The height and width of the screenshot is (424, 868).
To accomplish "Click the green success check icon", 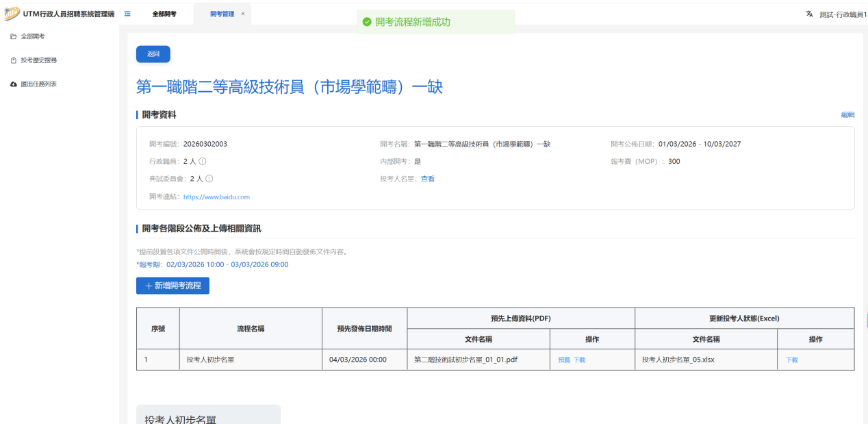I will tap(367, 22).
